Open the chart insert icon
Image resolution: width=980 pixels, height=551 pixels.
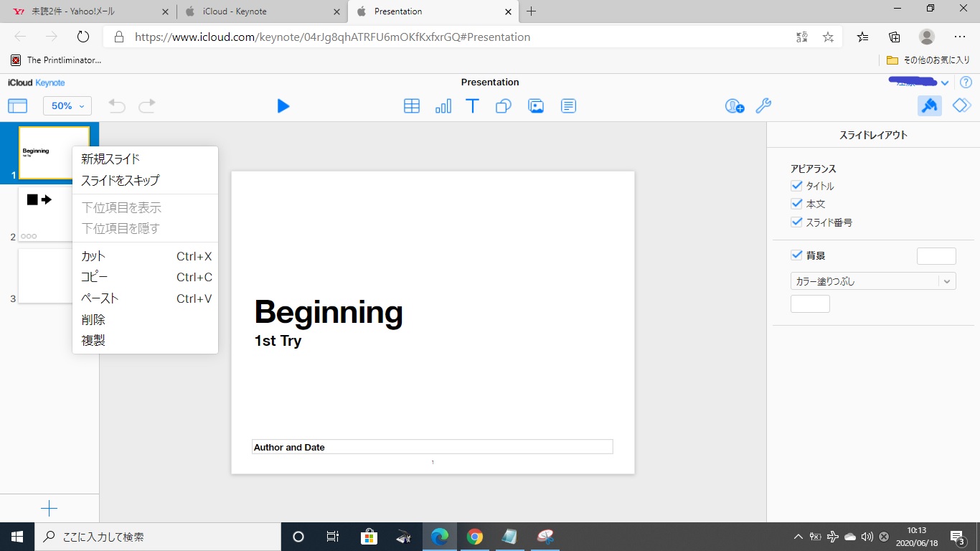point(443,106)
